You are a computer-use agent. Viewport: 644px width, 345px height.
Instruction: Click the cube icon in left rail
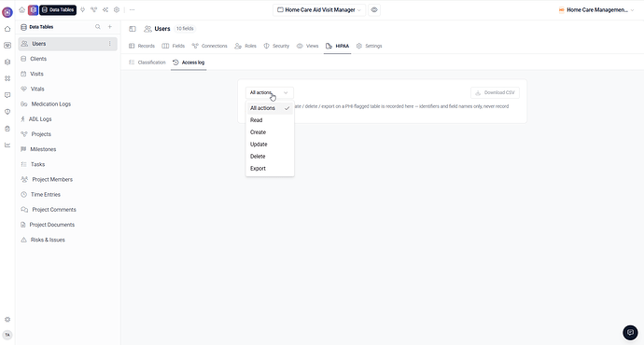click(x=7, y=62)
